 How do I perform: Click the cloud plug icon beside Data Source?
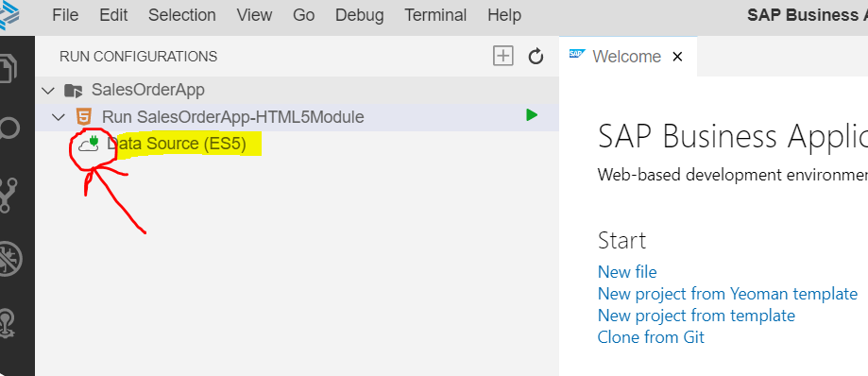[x=88, y=143]
